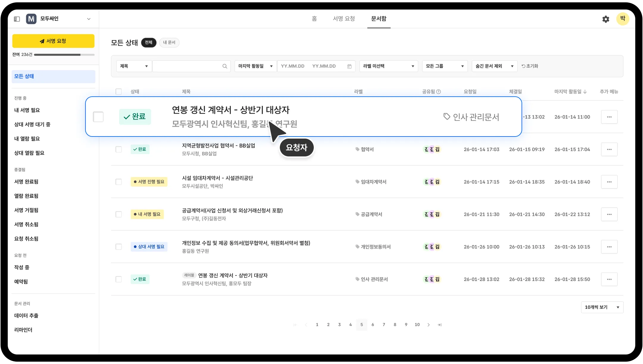Image resolution: width=643 pixels, height=364 pixels.
Task: Go to page 7 in pagination
Action: 384,324
